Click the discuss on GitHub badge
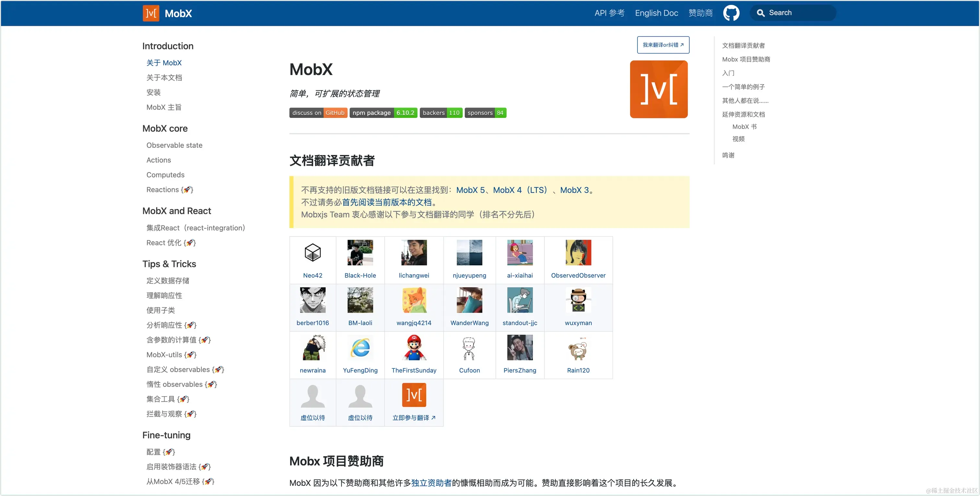The image size is (980, 496). (x=318, y=113)
